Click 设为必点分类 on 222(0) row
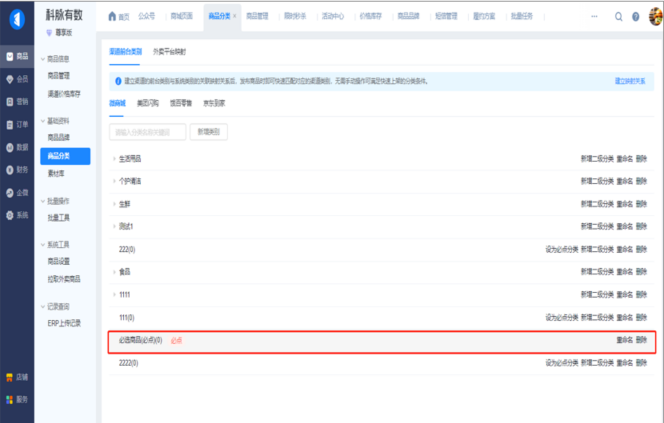The width and height of the screenshot is (664, 423). pyautogui.click(x=562, y=249)
